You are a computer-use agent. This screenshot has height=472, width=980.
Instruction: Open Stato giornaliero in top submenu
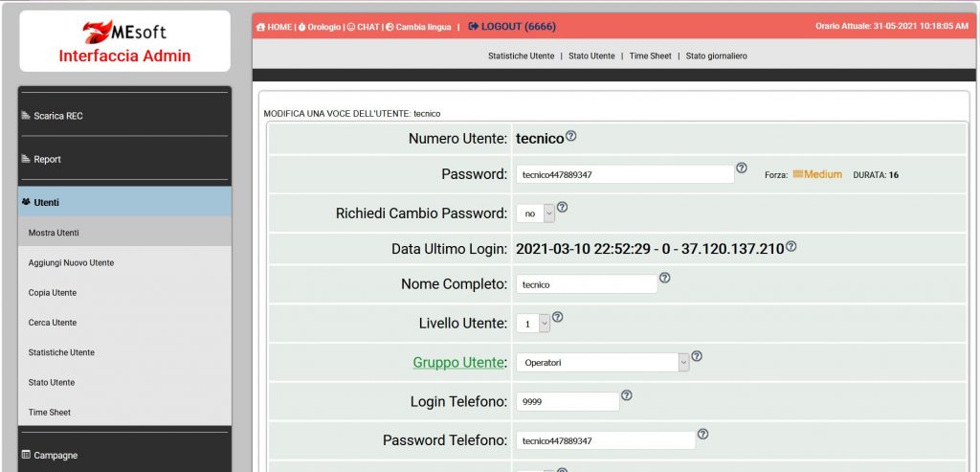[x=716, y=56]
